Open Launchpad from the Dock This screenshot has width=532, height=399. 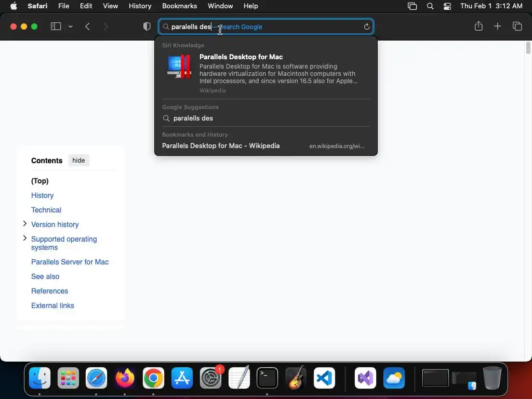pos(68,378)
